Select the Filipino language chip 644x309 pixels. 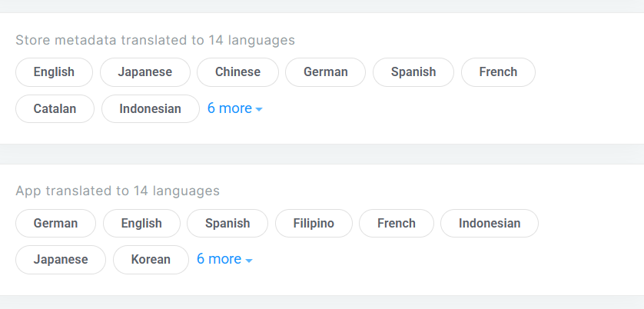coord(314,224)
